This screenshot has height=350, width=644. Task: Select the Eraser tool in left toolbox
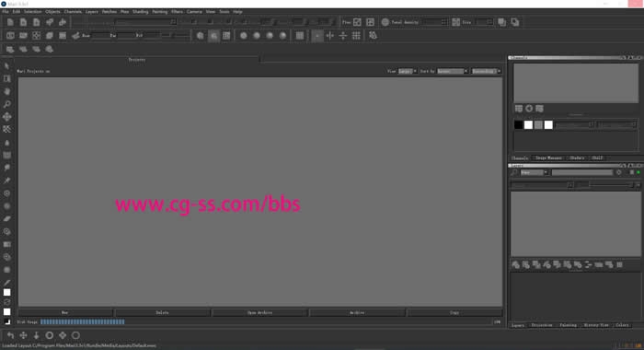pyautogui.click(x=7, y=219)
